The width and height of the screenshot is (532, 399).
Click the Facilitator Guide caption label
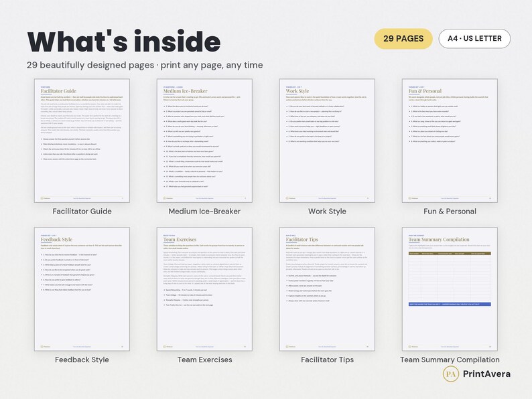[x=82, y=211]
